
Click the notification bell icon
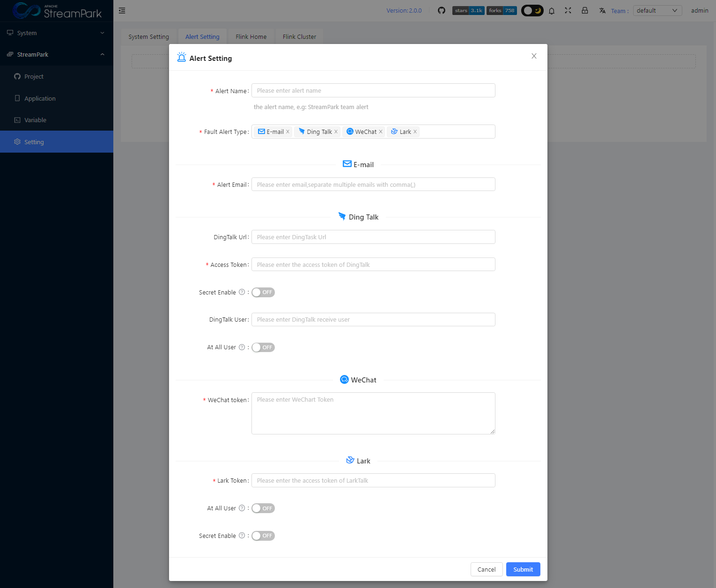(x=552, y=11)
